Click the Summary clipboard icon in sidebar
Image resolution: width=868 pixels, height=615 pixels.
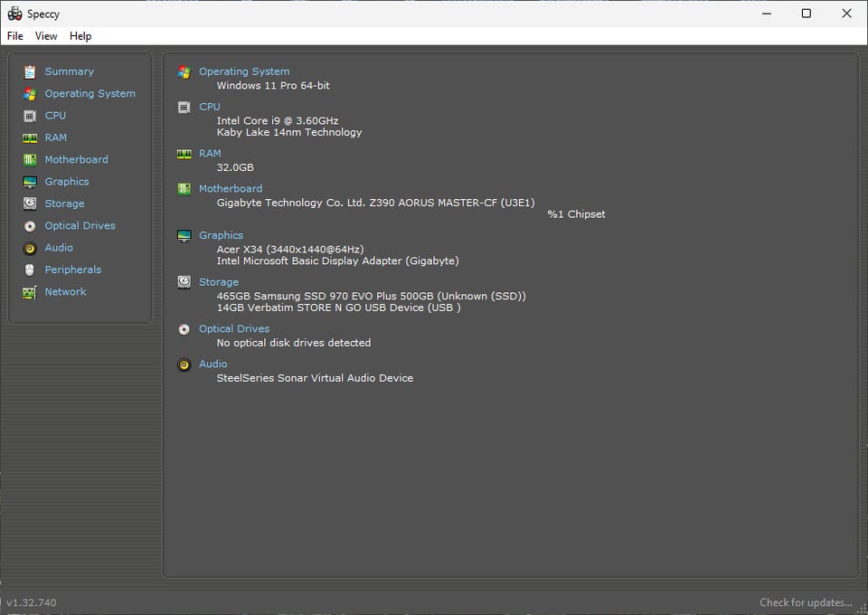[x=30, y=72]
